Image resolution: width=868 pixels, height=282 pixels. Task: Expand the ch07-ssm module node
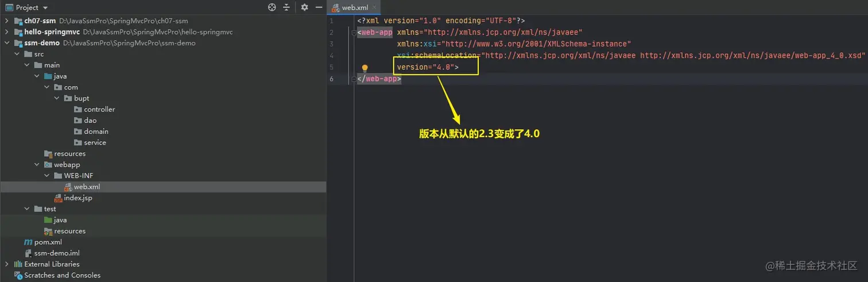[x=7, y=21]
